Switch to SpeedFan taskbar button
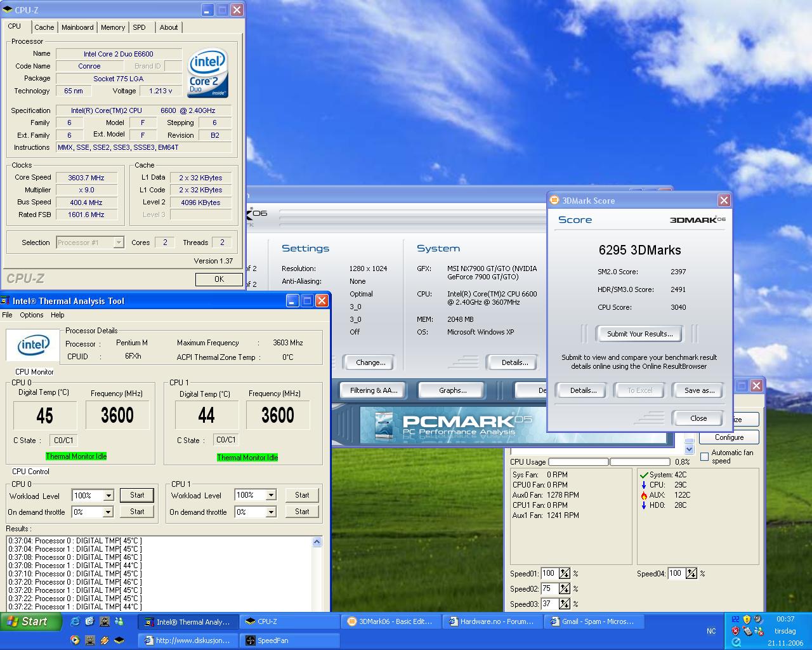Image resolution: width=812 pixels, height=650 pixels. [x=290, y=640]
